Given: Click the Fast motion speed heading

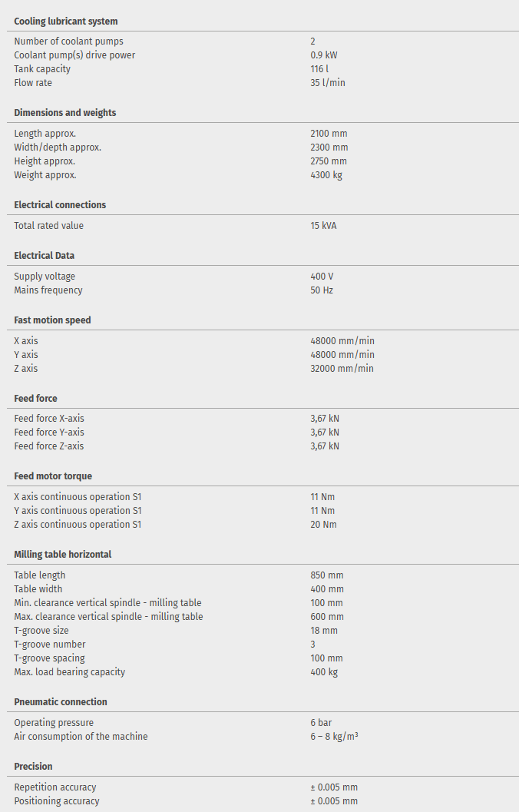Looking at the screenshot, I should [52, 320].
